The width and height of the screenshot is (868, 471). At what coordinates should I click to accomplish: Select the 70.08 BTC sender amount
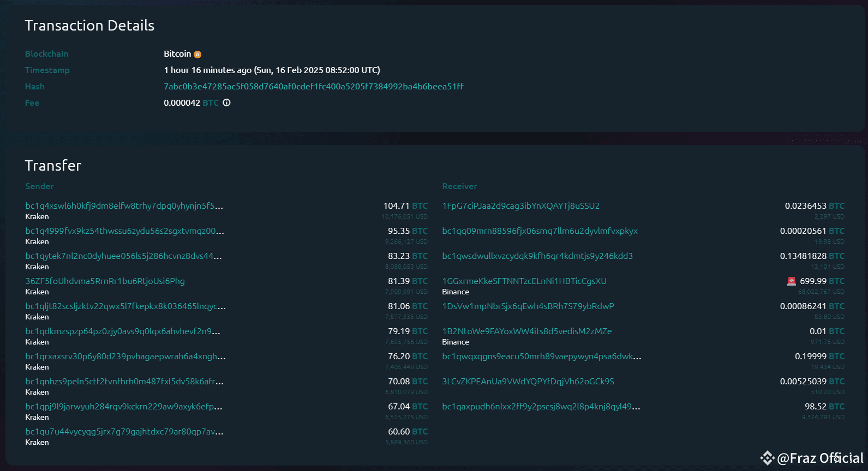(408, 382)
